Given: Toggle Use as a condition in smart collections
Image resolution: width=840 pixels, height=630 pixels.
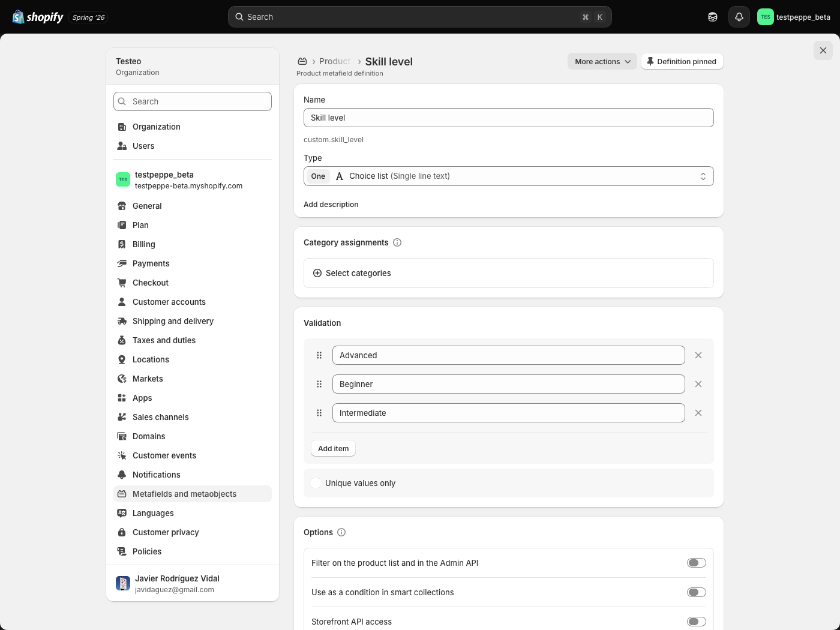Looking at the screenshot, I should [697, 592].
